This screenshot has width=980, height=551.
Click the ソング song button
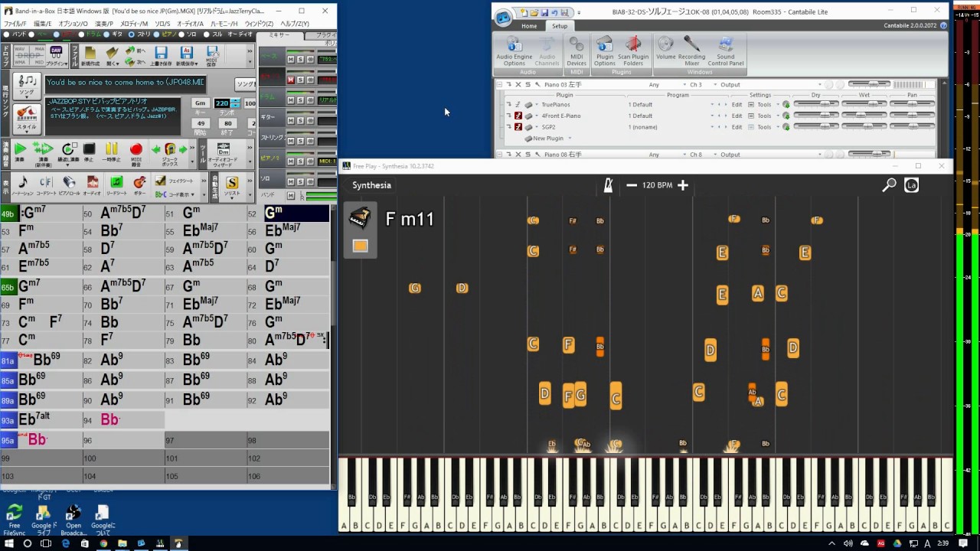pyautogui.click(x=27, y=85)
